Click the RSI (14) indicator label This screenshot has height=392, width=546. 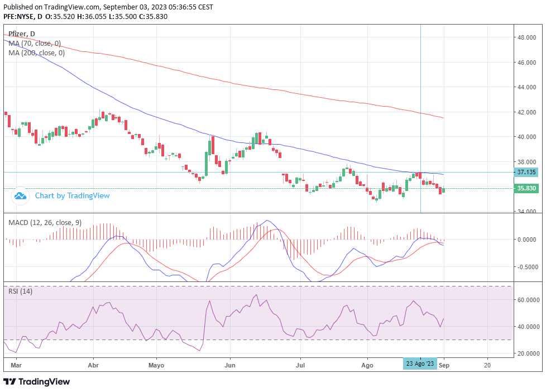pos(20,291)
